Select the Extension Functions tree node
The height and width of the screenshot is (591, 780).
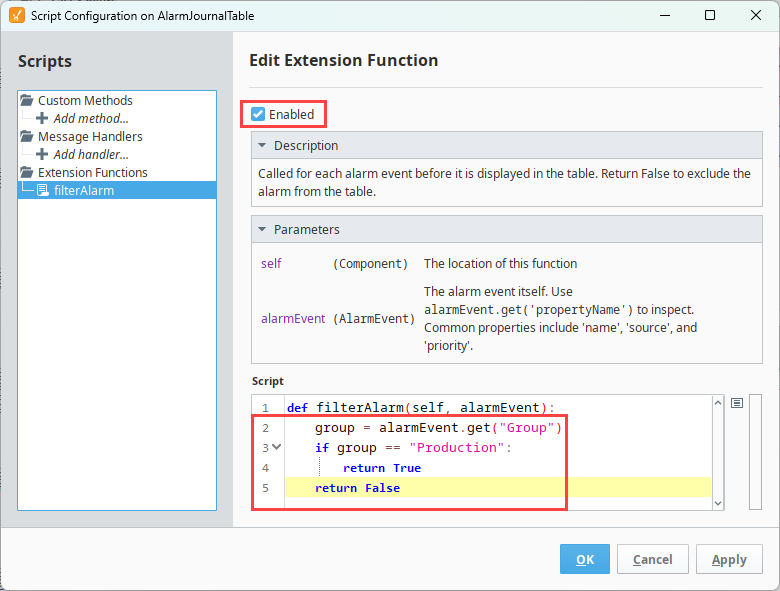click(x=93, y=172)
